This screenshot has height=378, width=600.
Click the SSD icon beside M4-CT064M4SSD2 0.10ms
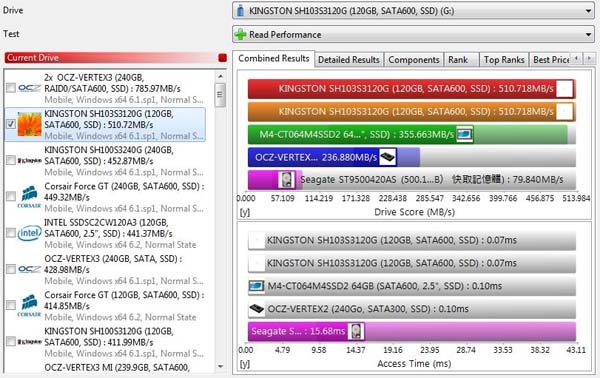256,286
